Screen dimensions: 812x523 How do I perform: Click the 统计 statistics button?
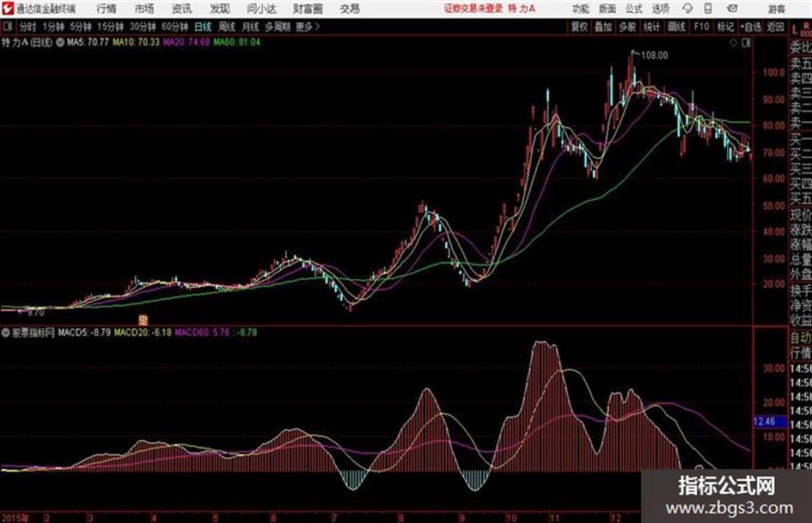652,27
